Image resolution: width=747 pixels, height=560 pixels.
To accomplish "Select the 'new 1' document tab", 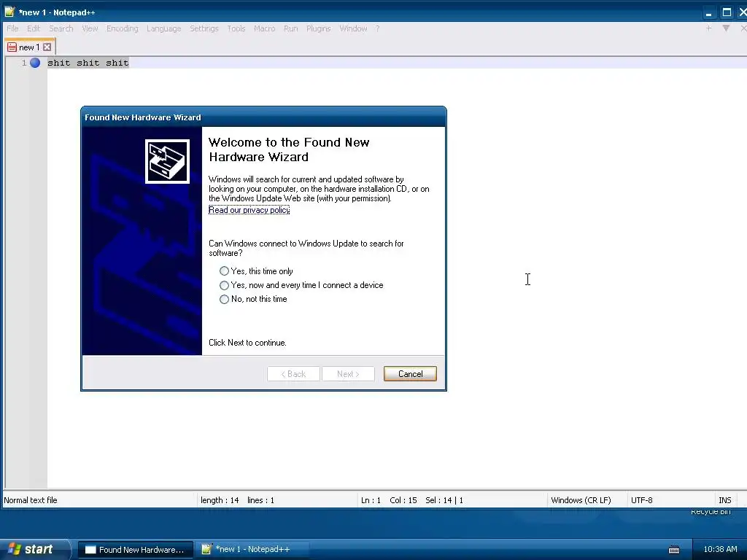I will tap(29, 47).
